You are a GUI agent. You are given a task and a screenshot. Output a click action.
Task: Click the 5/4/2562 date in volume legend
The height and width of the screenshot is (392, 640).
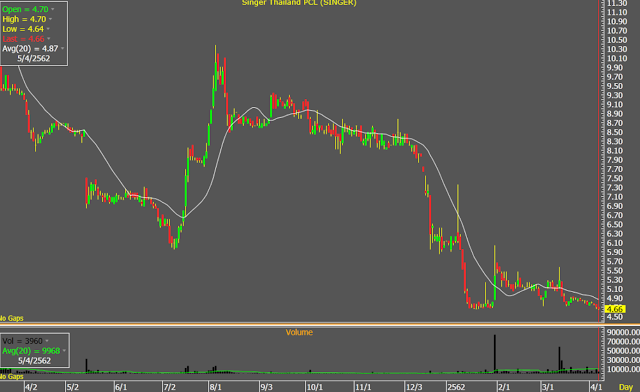34,361
